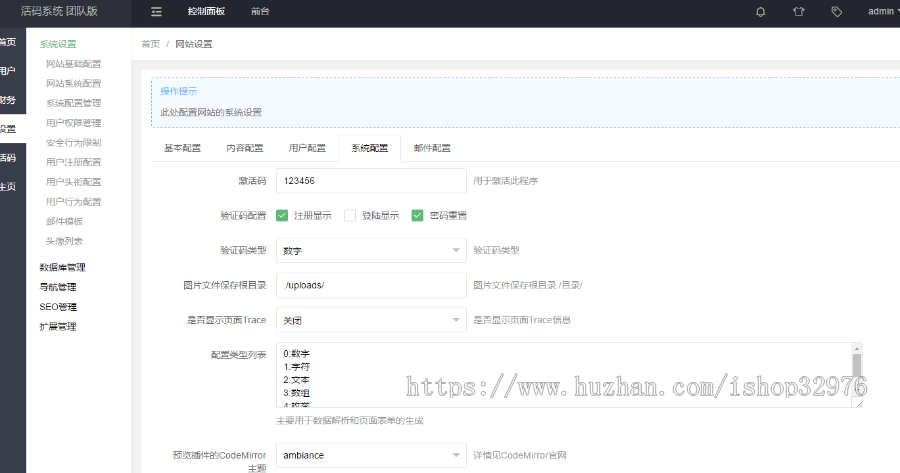Toggle the 密码重置 checkbox
The height and width of the screenshot is (473, 900).
pos(417,215)
